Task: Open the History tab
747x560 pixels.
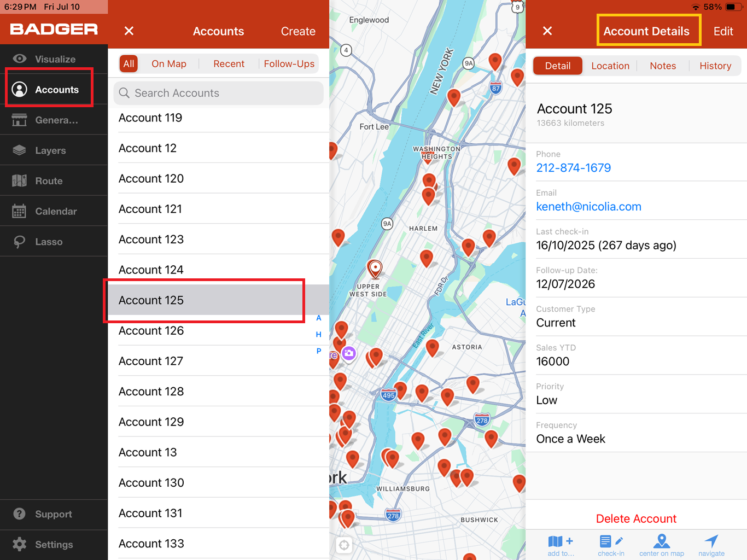Action: (715, 66)
